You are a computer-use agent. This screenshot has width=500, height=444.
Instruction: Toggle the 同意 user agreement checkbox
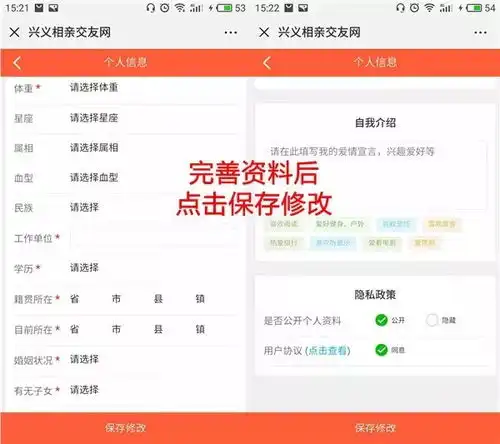coord(381,350)
